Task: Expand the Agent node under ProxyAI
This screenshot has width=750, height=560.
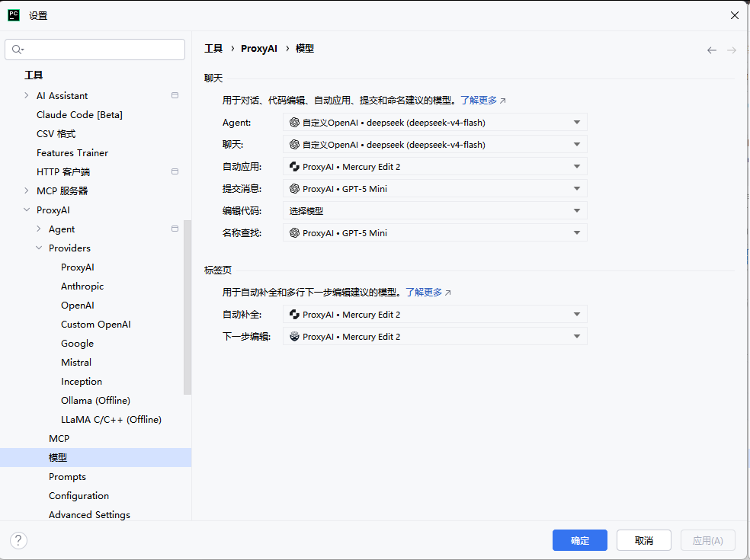Action: pos(39,229)
